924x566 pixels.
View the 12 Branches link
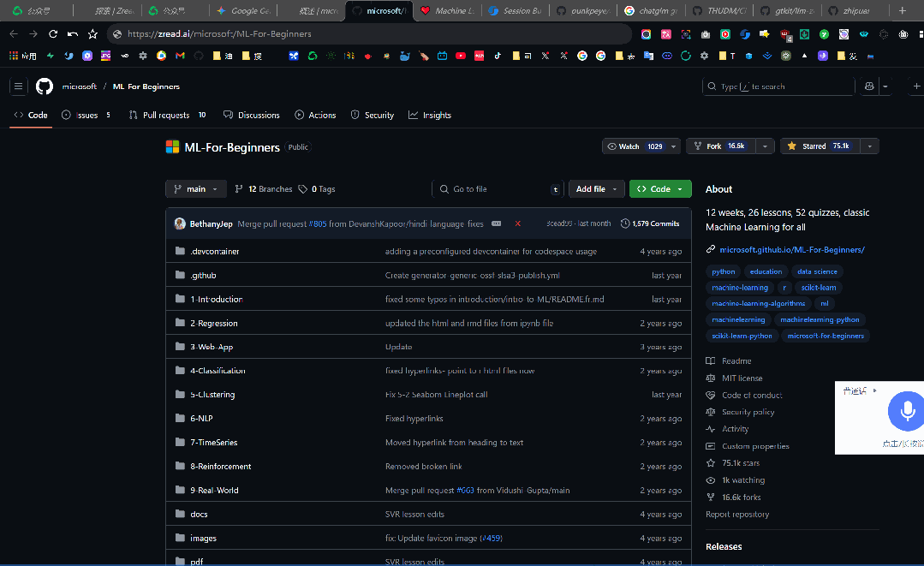pyautogui.click(x=264, y=189)
